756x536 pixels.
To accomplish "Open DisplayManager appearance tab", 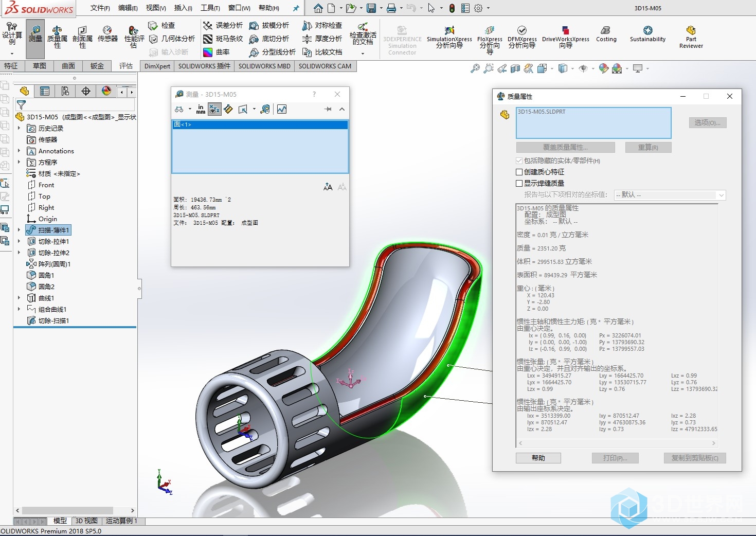I will (106, 91).
